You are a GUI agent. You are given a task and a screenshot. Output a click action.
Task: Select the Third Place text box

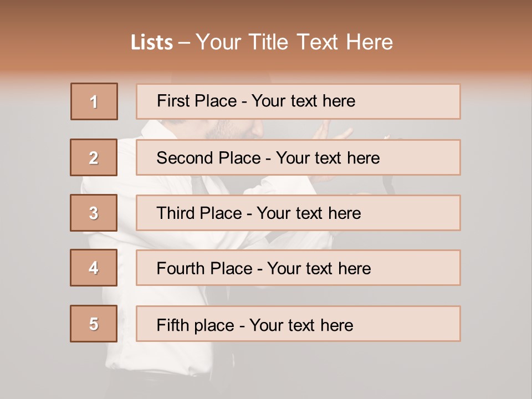coord(298,213)
